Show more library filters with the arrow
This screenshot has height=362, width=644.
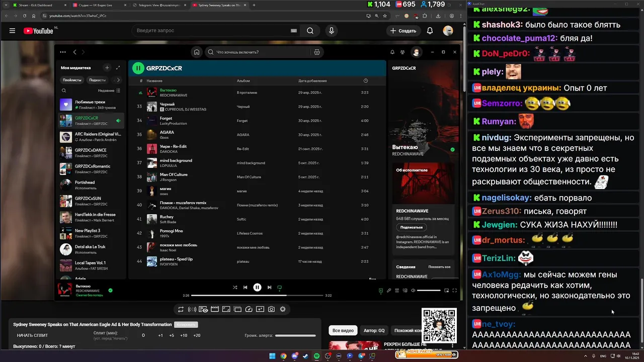pyautogui.click(x=118, y=80)
